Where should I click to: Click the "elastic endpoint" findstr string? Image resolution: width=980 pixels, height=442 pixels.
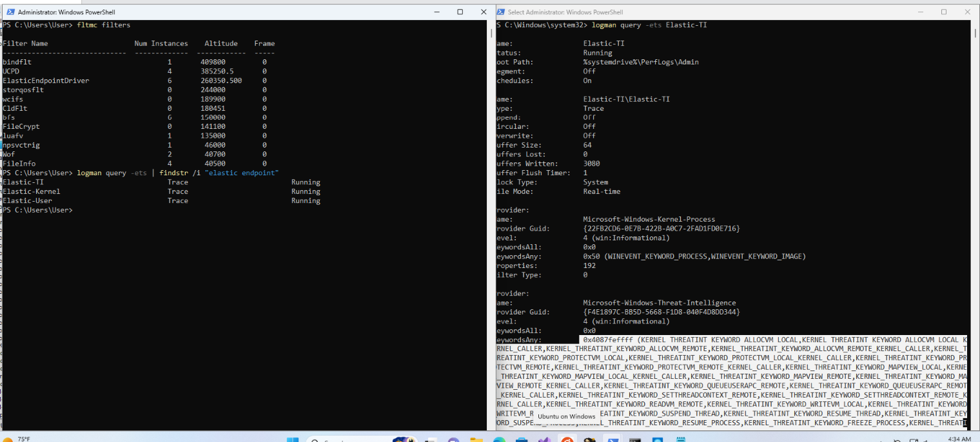(241, 173)
